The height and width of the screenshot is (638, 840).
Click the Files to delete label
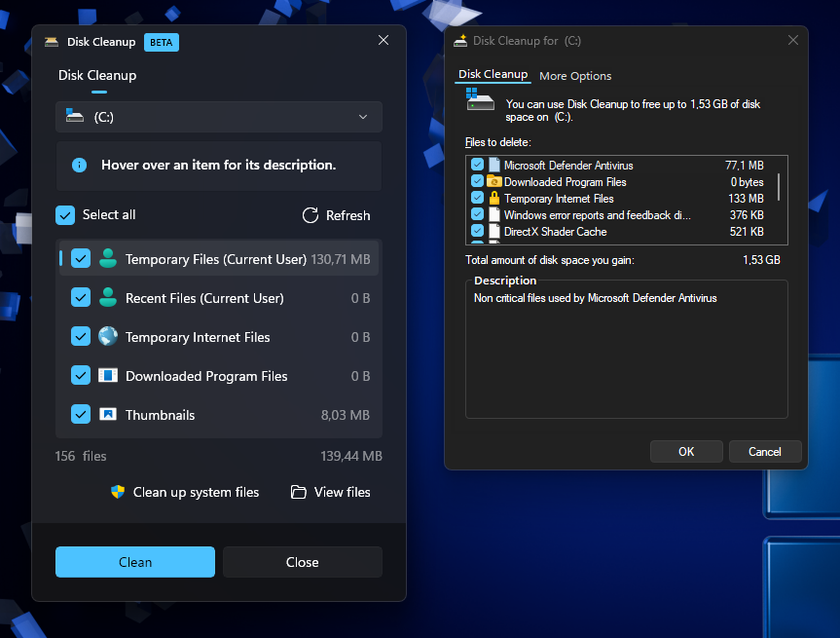click(498, 142)
